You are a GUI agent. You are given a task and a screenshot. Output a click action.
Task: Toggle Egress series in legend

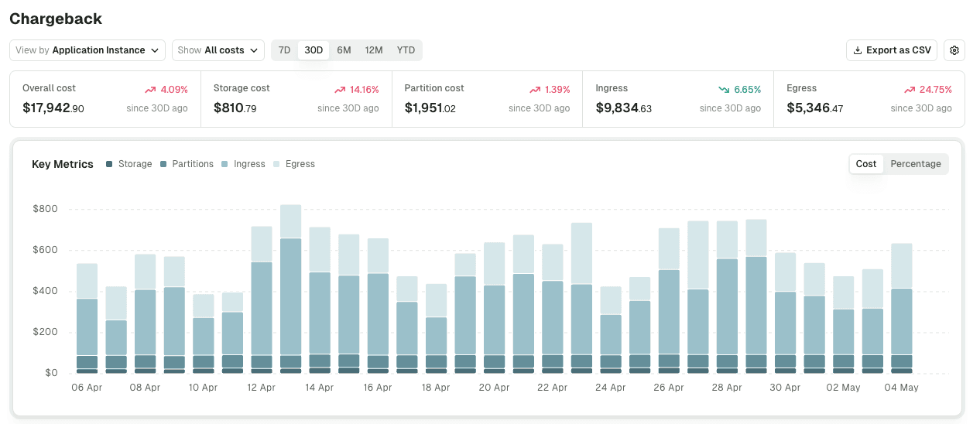(294, 164)
